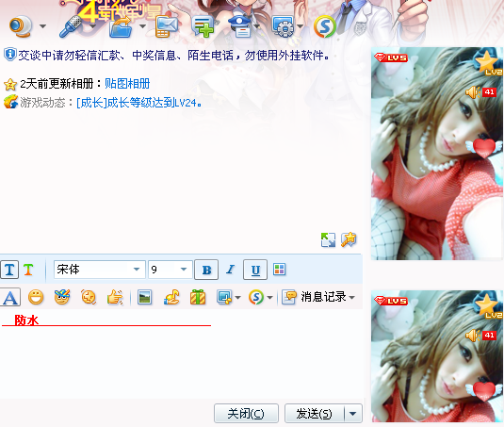Send a window shake with pointing hand icon
The width and height of the screenshot is (504, 427).
point(115,297)
